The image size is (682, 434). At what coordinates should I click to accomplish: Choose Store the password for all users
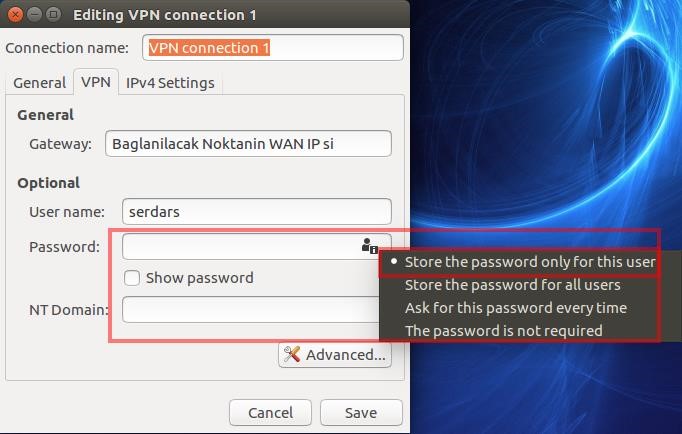pyautogui.click(x=512, y=285)
